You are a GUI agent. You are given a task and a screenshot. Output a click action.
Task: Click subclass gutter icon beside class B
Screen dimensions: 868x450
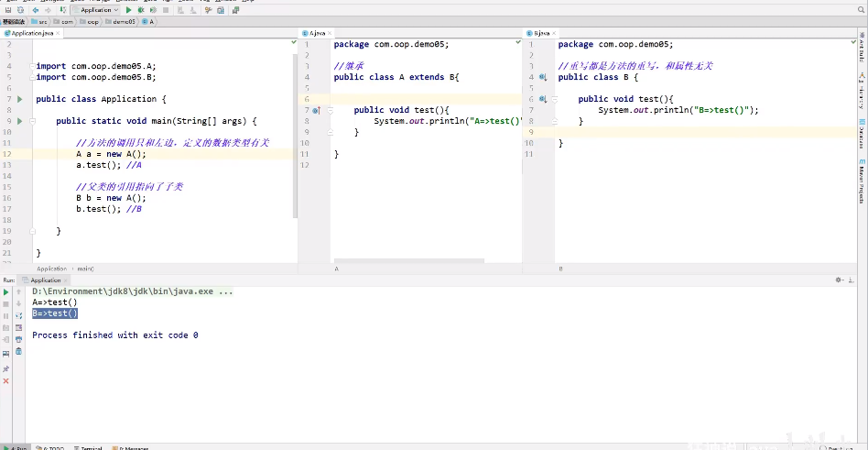tap(543, 77)
